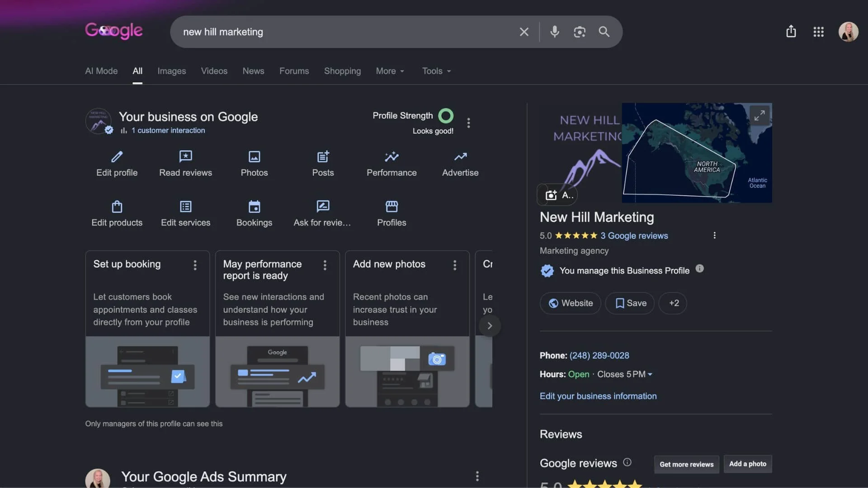
Task: Open May performance report card menu
Action: [x=325, y=265]
